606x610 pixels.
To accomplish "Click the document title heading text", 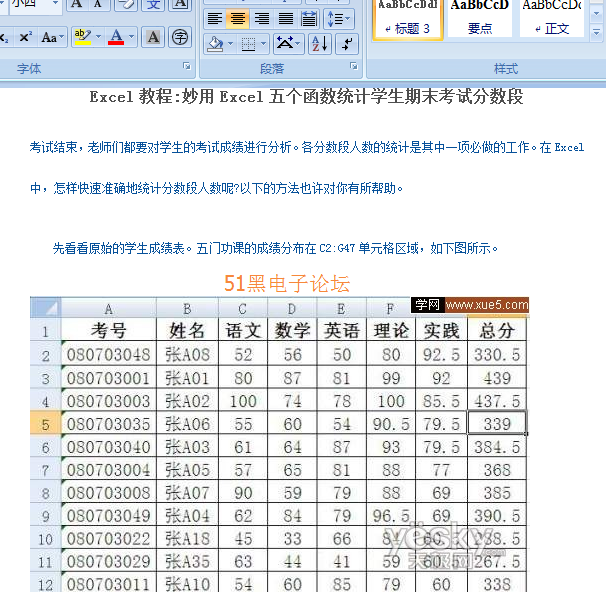I will (x=306, y=96).
